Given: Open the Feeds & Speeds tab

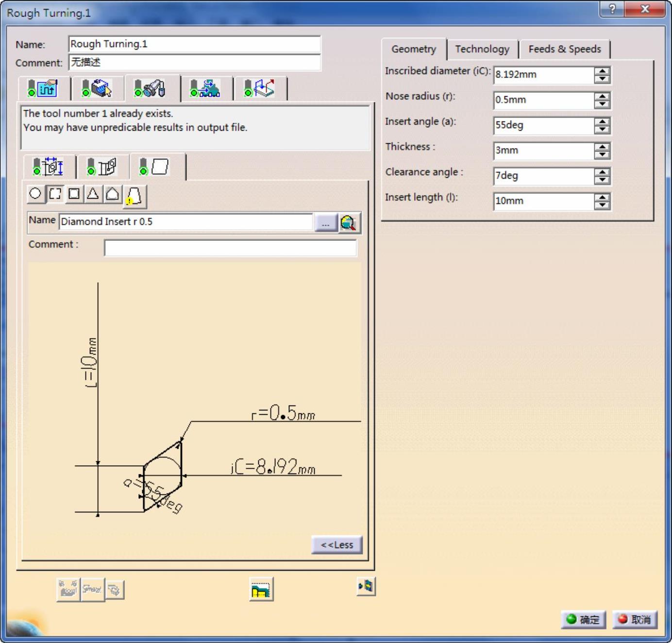Looking at the screenshot, I should tap(564, 49).
